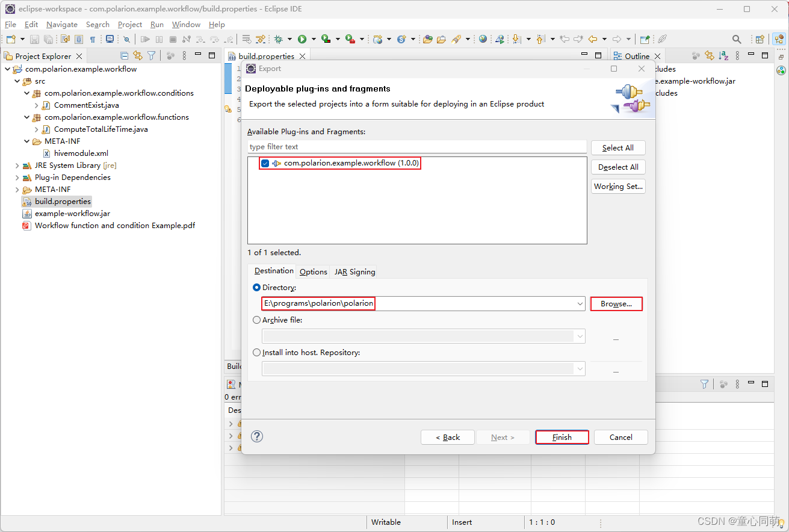Expand CommentExist.java in the tree

36,105
